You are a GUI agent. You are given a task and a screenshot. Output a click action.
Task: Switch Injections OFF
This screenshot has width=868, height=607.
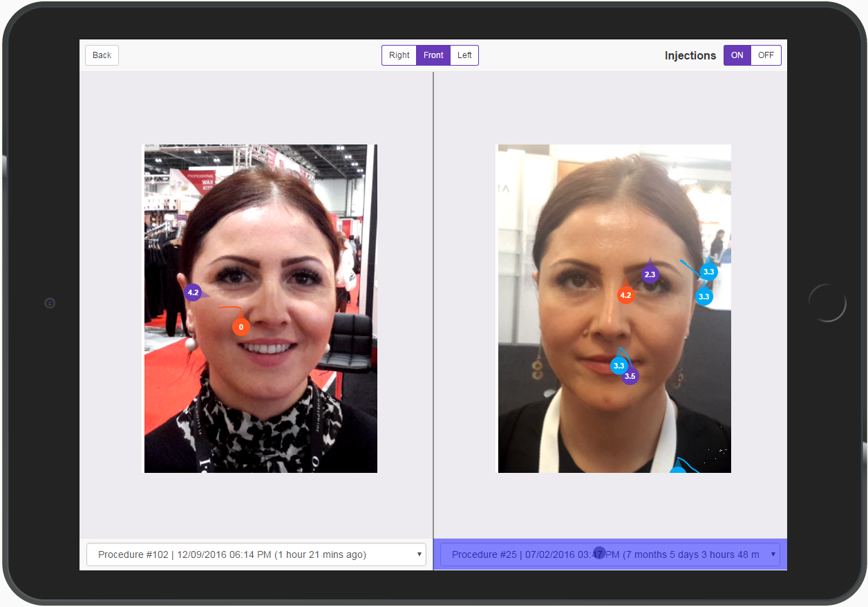766,55
